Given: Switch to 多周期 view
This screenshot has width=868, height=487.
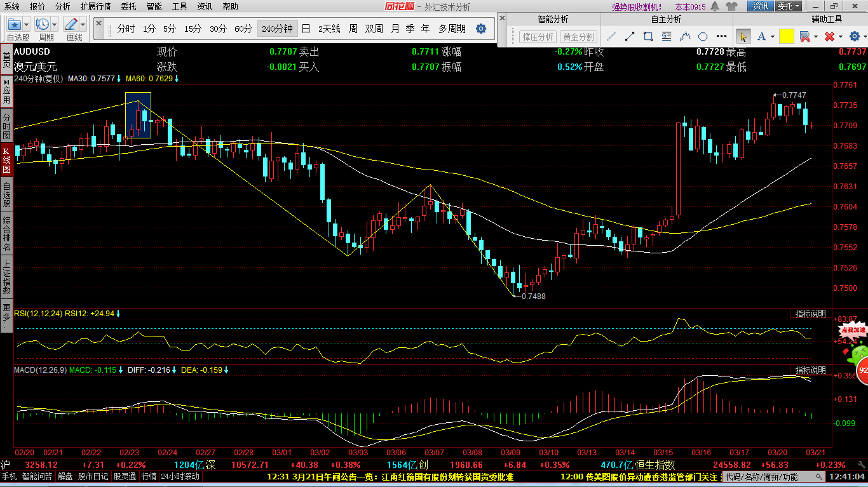Looking at the screenshot, I should click(x=452, y=29).
